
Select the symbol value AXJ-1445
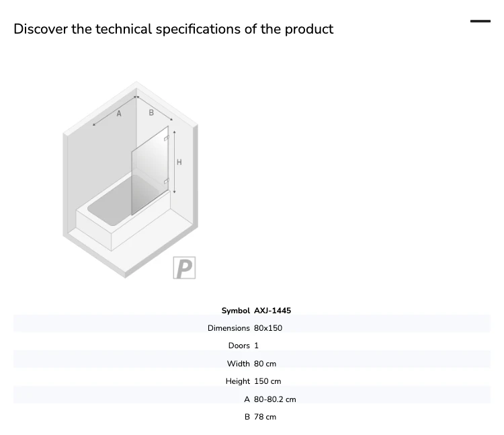point(273,311)
